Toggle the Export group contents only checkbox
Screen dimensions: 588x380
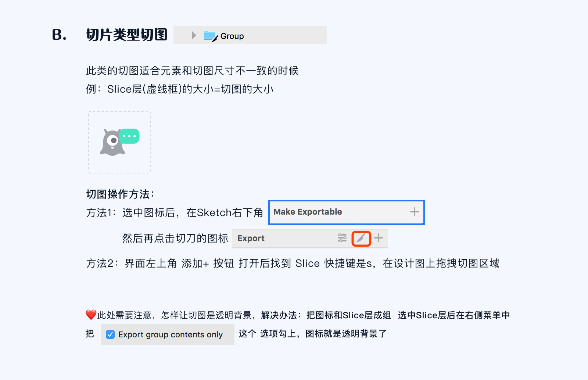(x=110, y=334)
